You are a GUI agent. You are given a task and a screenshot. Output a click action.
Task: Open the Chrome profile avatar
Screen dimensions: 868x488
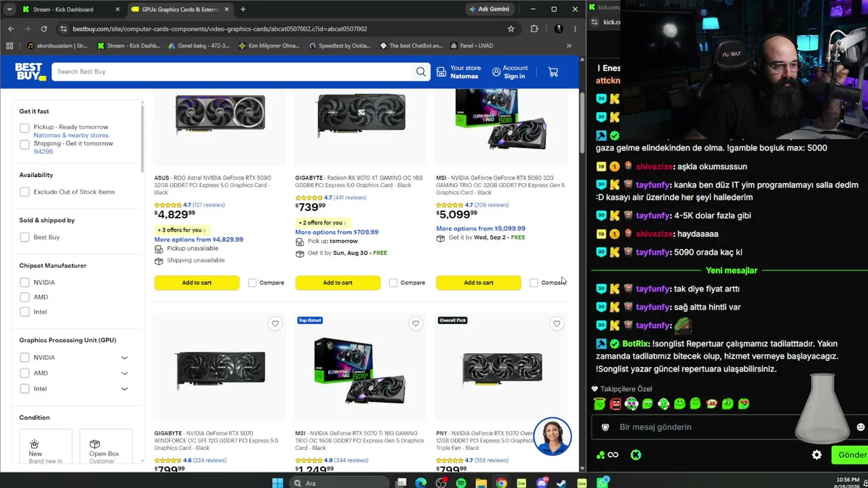coord(558,28)
